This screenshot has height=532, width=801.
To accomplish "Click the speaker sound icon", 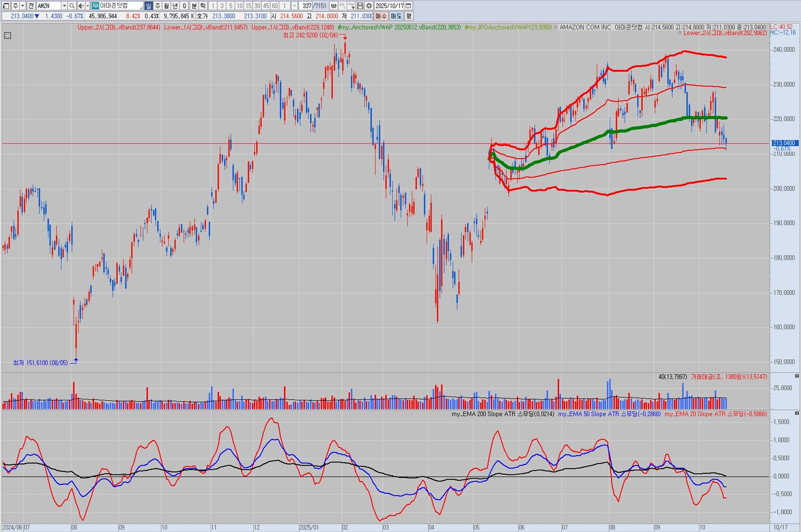I will click(81, 6).
